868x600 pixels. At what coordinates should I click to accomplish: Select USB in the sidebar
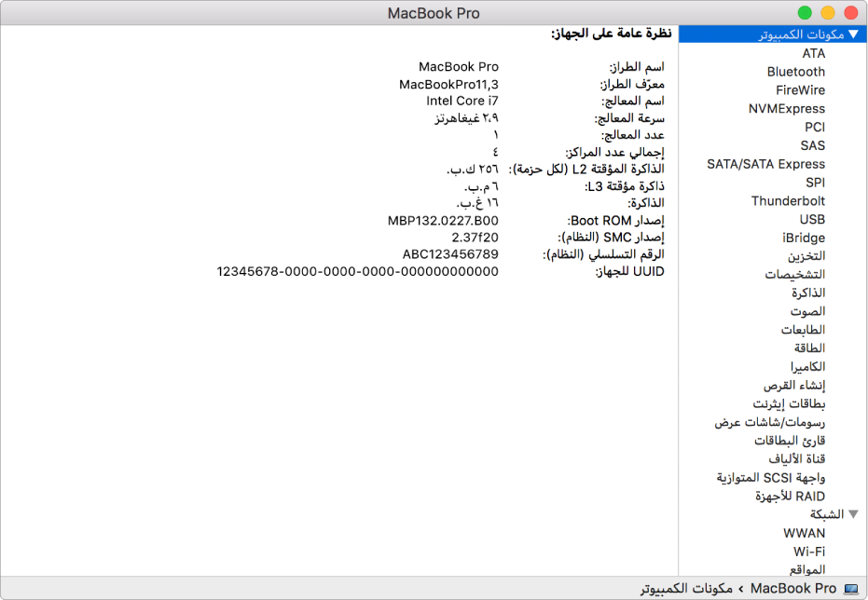(813, 220)
